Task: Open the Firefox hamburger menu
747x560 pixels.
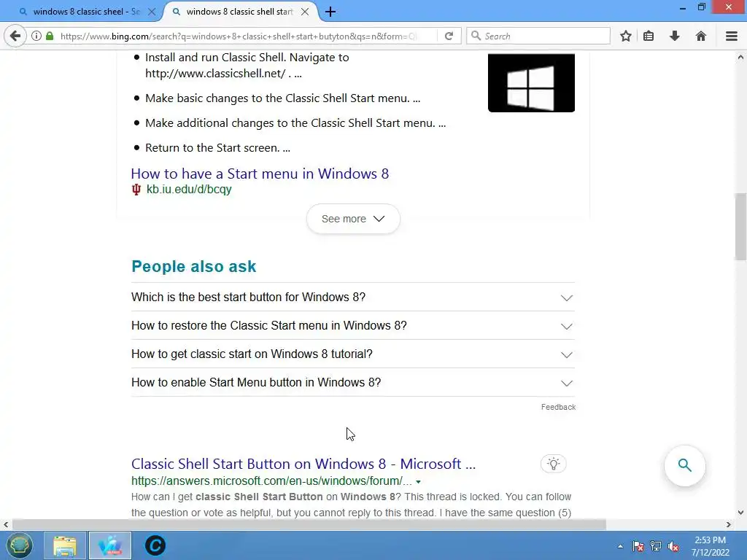Action: (x=732, y=36)
